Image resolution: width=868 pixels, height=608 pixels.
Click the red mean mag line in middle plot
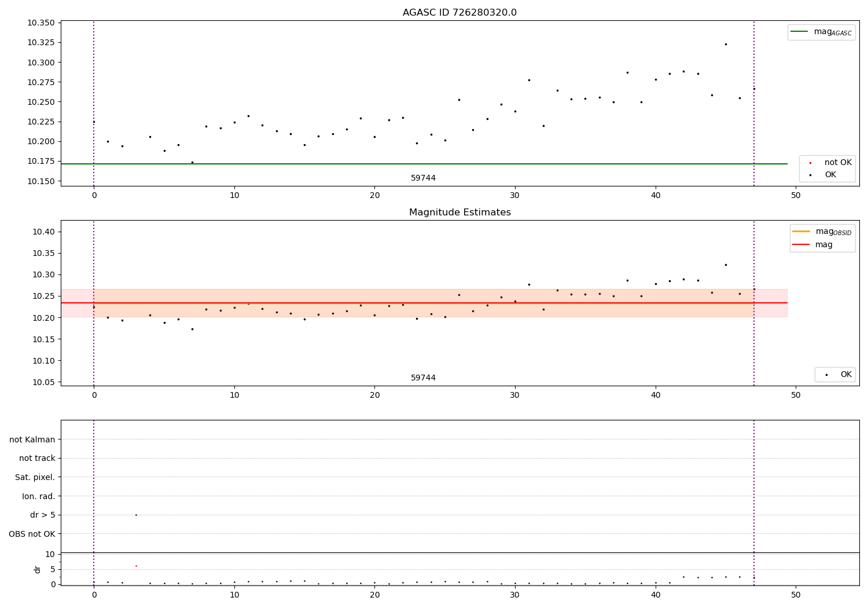coord(424,303)
